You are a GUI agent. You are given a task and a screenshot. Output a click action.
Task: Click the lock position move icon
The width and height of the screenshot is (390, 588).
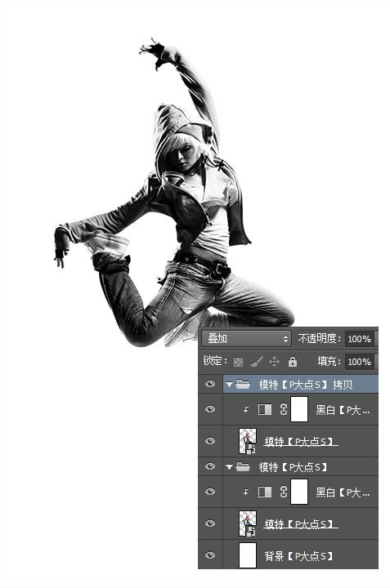coord(275,362)
